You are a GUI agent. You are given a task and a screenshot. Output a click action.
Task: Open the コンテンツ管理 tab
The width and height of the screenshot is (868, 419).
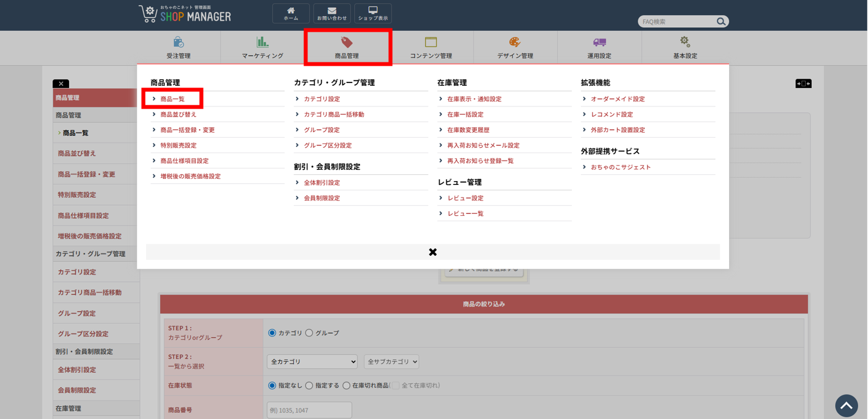click(431, 47)
